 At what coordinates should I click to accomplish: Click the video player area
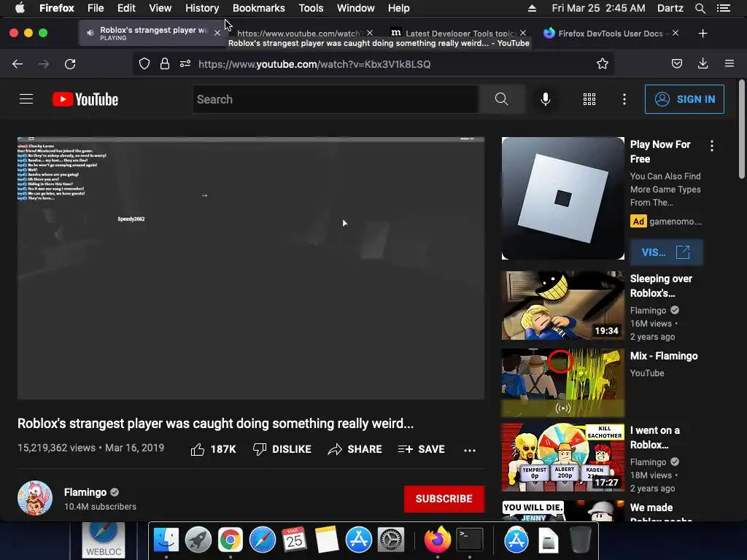pos(251,268)
